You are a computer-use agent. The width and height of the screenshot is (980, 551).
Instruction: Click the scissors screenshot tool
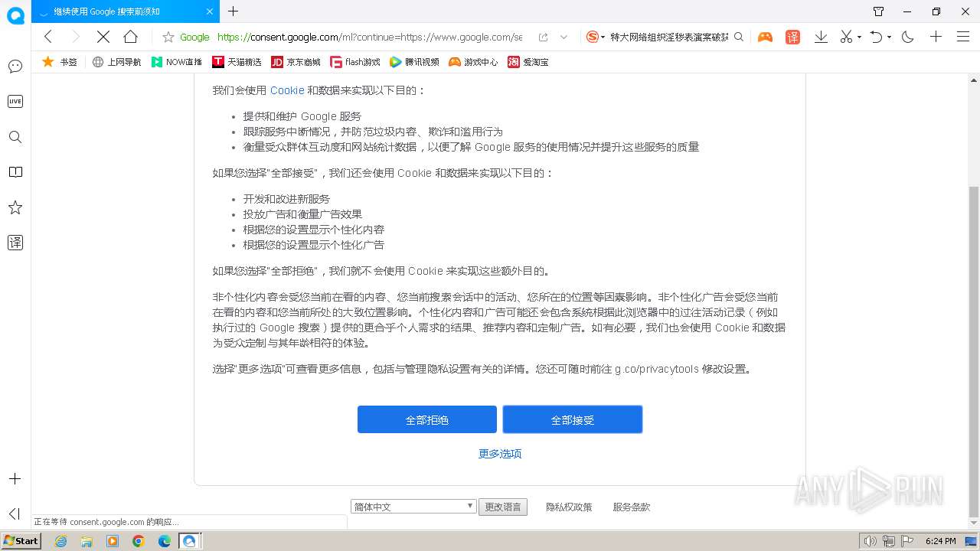[x=846, y=37]
